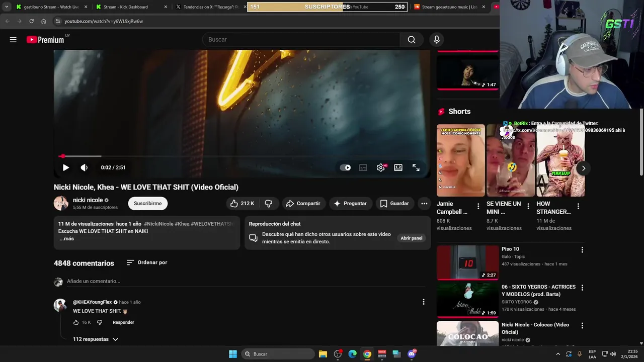
Task: Like the KHEAYoungFlex comment
Action: tap(76, 322)
